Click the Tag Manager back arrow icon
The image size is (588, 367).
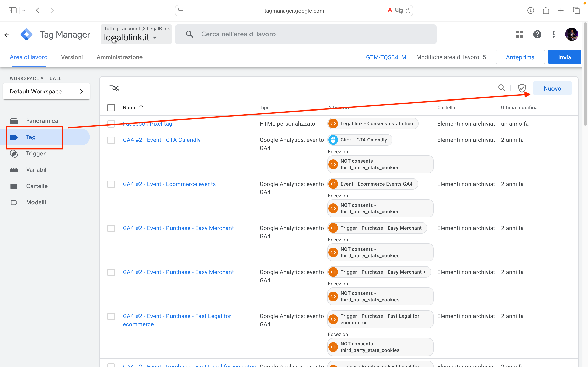7,35
